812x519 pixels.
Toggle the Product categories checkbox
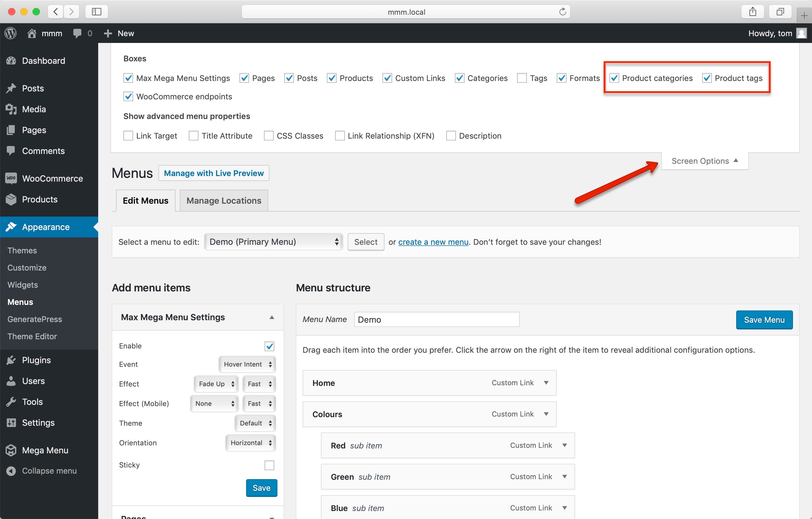614,78
